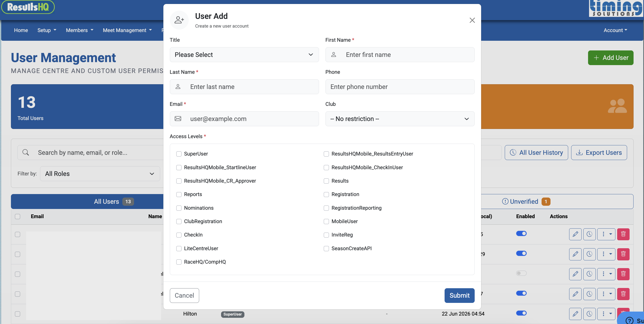Click the people group icon on orange card
Image resolution: width=644 pixels, height=324 pixels.
[617, 106]
